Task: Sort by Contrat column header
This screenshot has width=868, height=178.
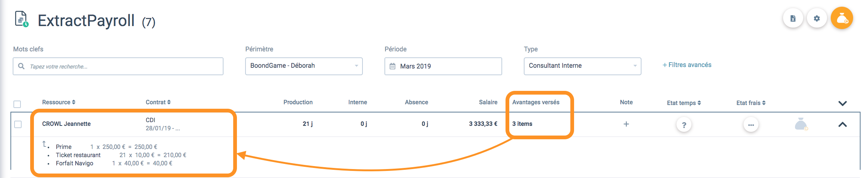Action: point(158,102)
